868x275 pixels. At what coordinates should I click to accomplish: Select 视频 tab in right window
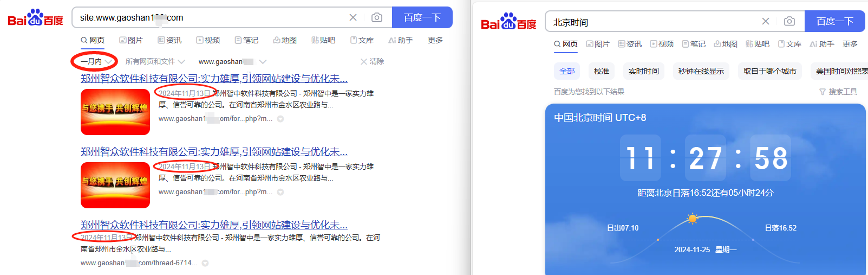662,44
